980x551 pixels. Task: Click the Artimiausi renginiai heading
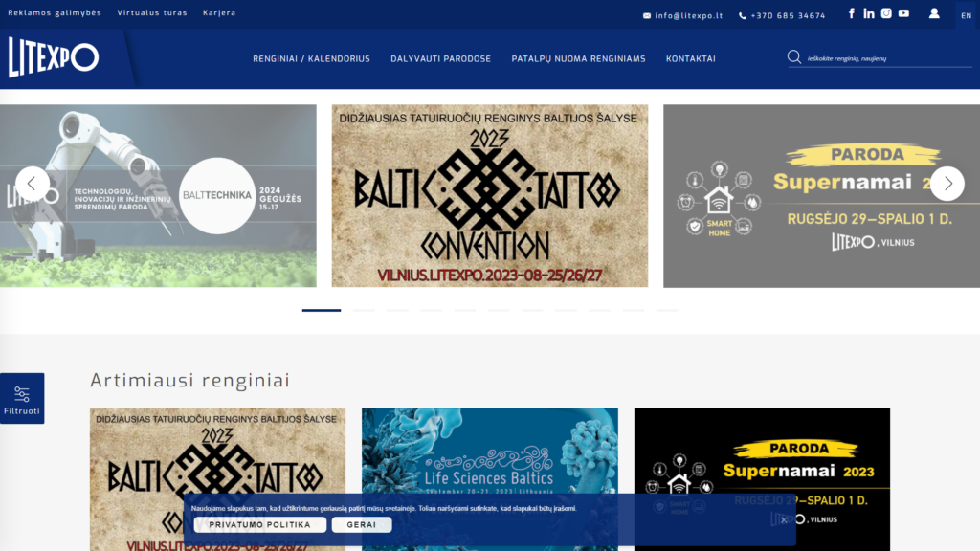point(190,380)
